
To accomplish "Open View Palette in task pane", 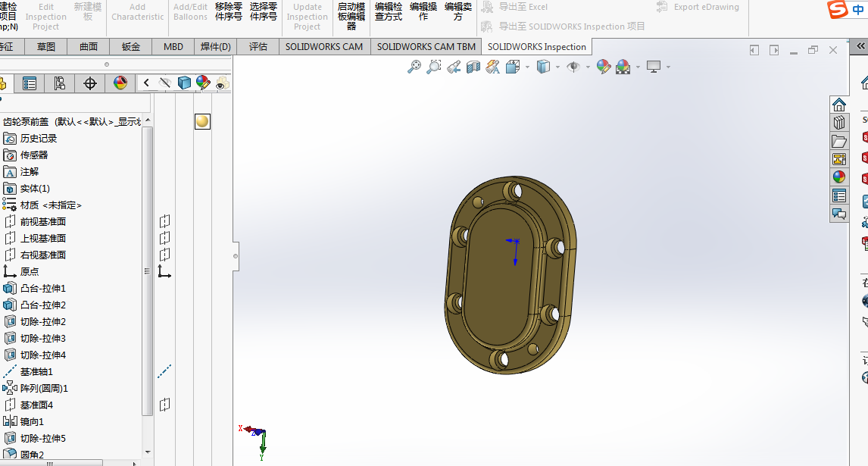I will (839, 159).
